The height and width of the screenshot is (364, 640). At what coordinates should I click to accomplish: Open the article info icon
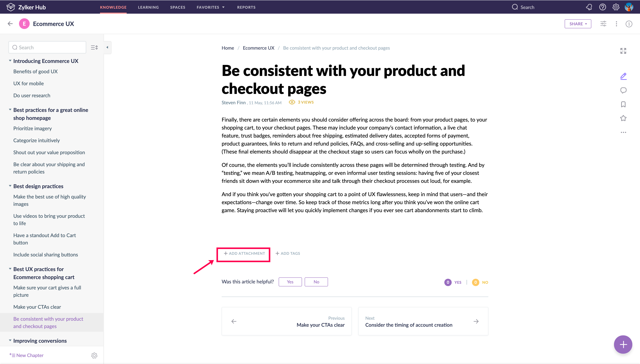(629, 24)
